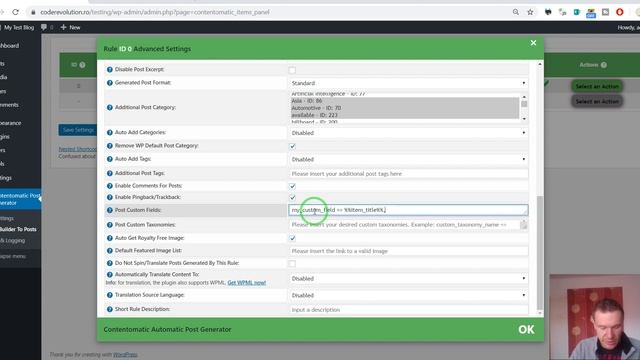The width and height of the screenshot is (640, 360).
Task: Click browser address bar URL
Action: point(155,12)
